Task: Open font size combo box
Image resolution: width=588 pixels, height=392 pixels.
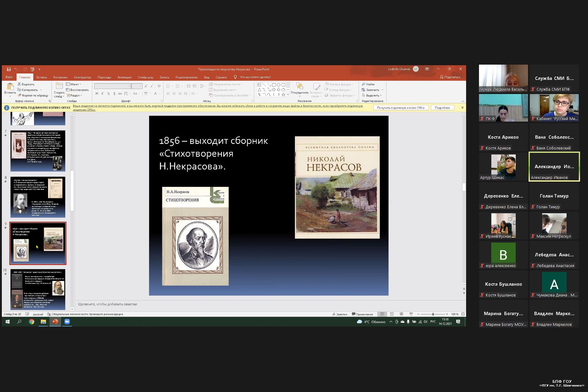Action: [x=137, y=86]
